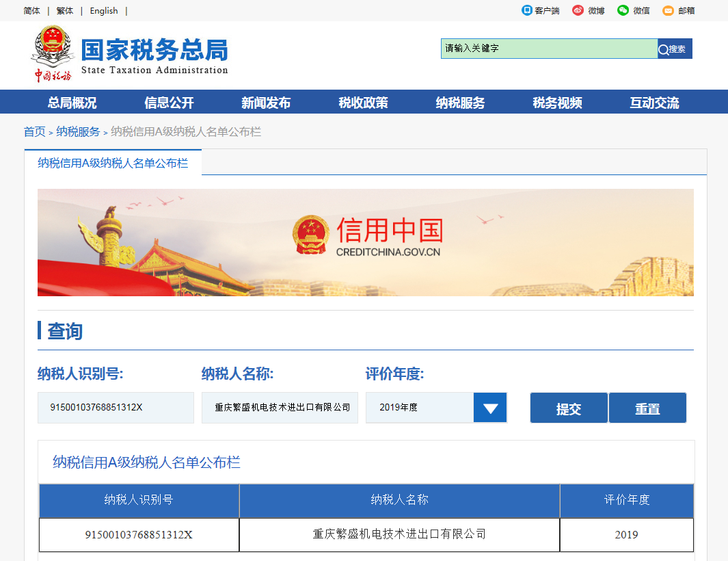Screen dimensions: 728x561
Task: Click the 提交 submit button
Action: coord(568,408)
